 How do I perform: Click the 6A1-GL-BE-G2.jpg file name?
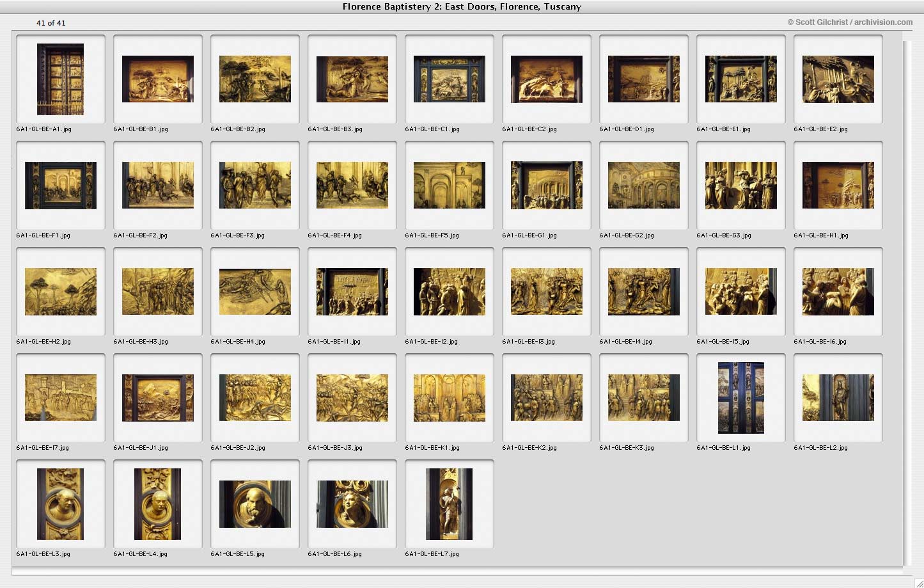coord(627,235)
